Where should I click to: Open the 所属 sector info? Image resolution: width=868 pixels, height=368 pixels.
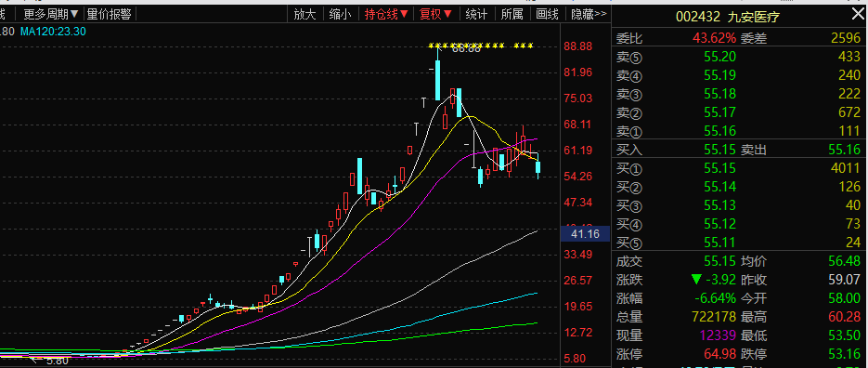click(512, 14)
